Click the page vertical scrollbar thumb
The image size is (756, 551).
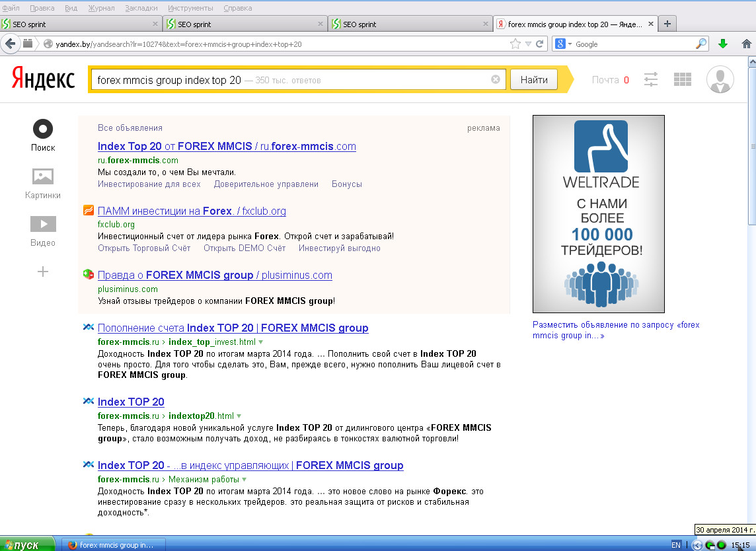click(x=751, y=145)
